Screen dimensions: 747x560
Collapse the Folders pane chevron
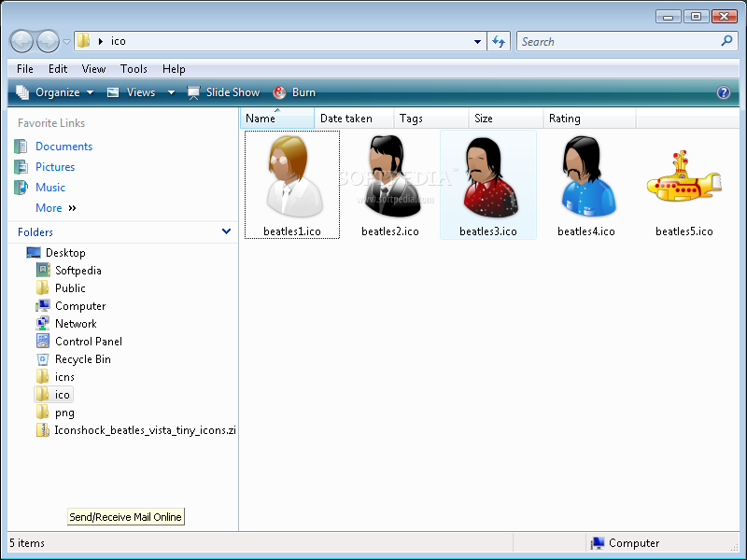click(x=226, y=231)
